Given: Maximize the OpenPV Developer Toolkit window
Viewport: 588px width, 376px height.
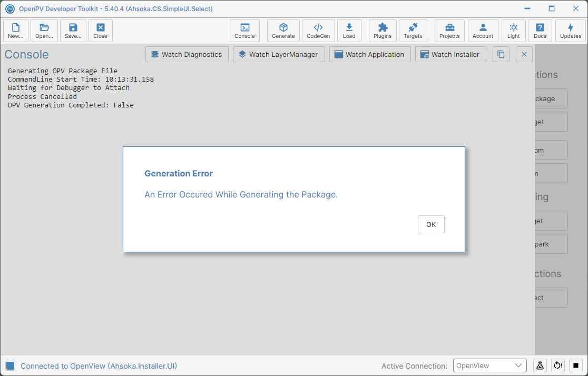Looking at the screenshot, I should 552,8.
